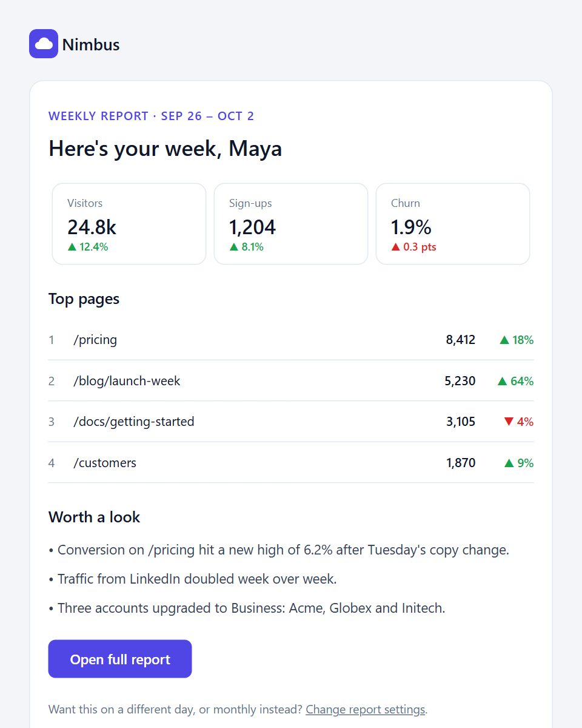
Task: Select the Churn 1.9% stat card
Action: pyautogui.click(x=453, y=224)
